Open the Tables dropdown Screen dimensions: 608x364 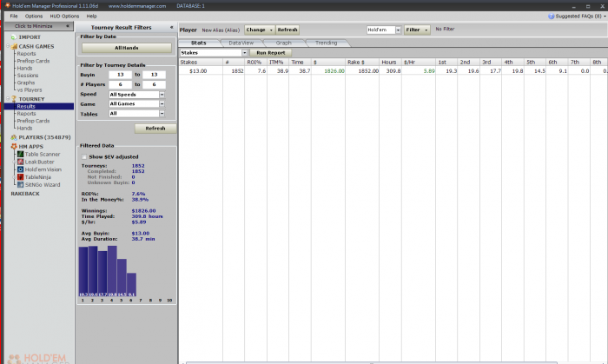(x=162, y=114)
